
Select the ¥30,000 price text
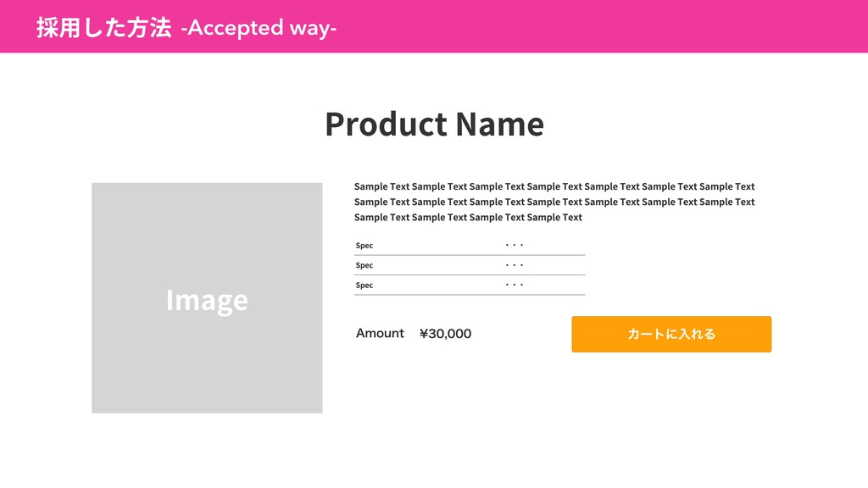pos(446,334)
